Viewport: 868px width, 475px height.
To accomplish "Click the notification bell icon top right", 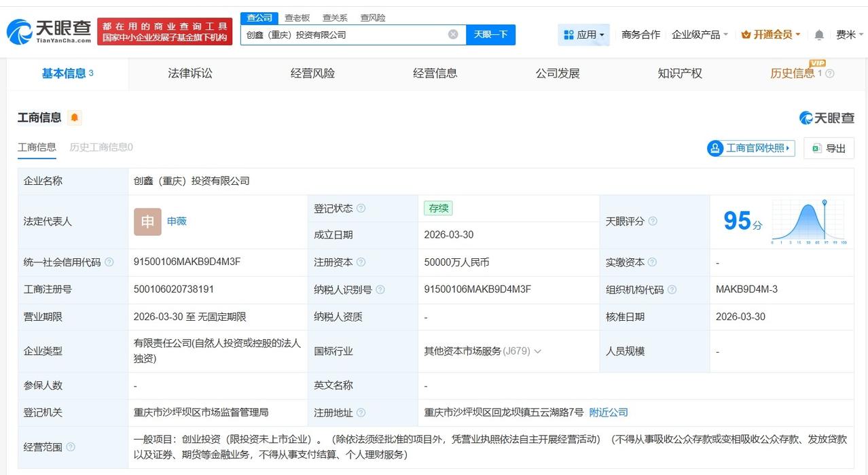I will [818, 34].
